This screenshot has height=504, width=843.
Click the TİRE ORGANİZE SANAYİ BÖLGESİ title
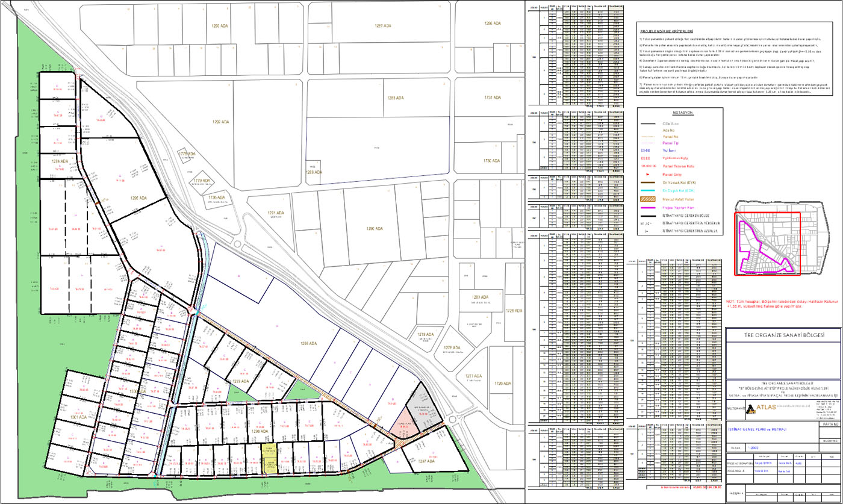pyautogui.click(x=783, y=335)
